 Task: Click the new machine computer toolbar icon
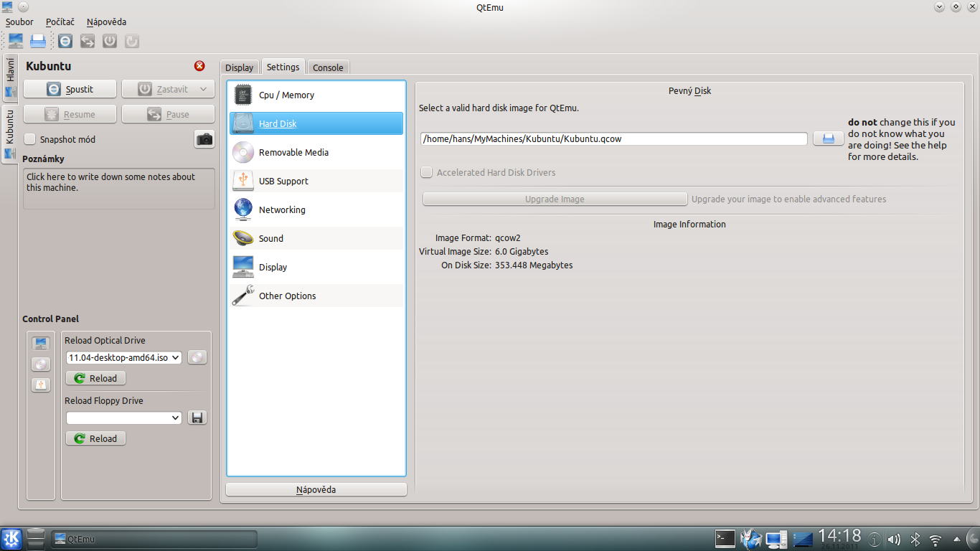[x=15, y=41]
